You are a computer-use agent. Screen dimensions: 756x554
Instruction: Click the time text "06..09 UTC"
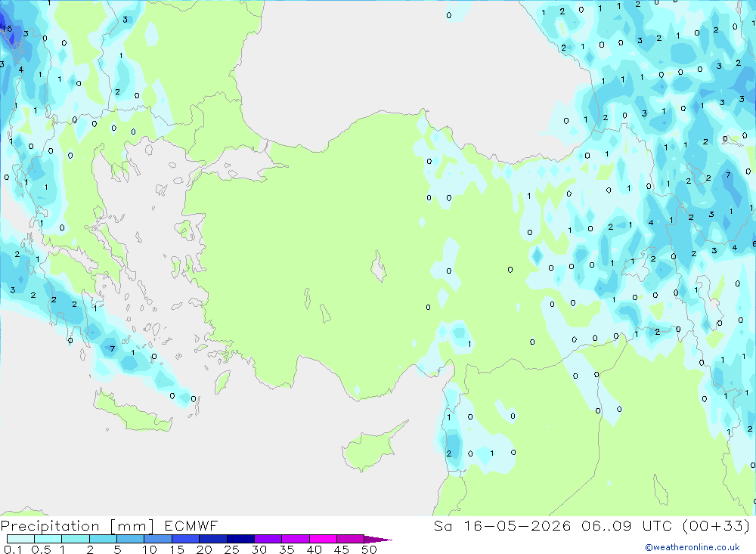pyautogui.click(x=627, y=525)
